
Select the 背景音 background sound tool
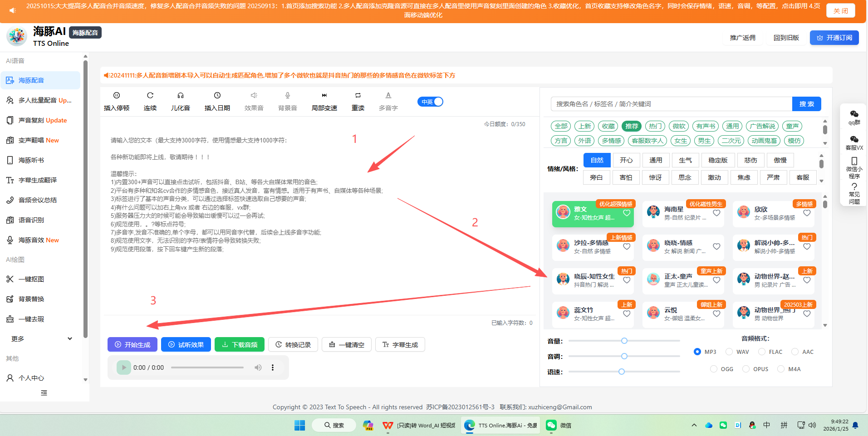click(x=287, y=101)
